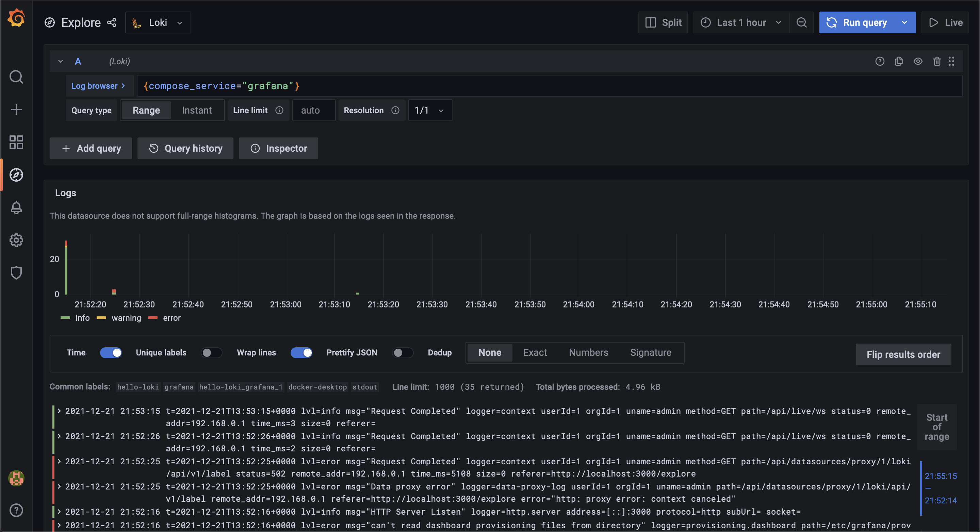Click the Flip results order button
Viewport: 980px width, 532px height.
coord(903,354)
